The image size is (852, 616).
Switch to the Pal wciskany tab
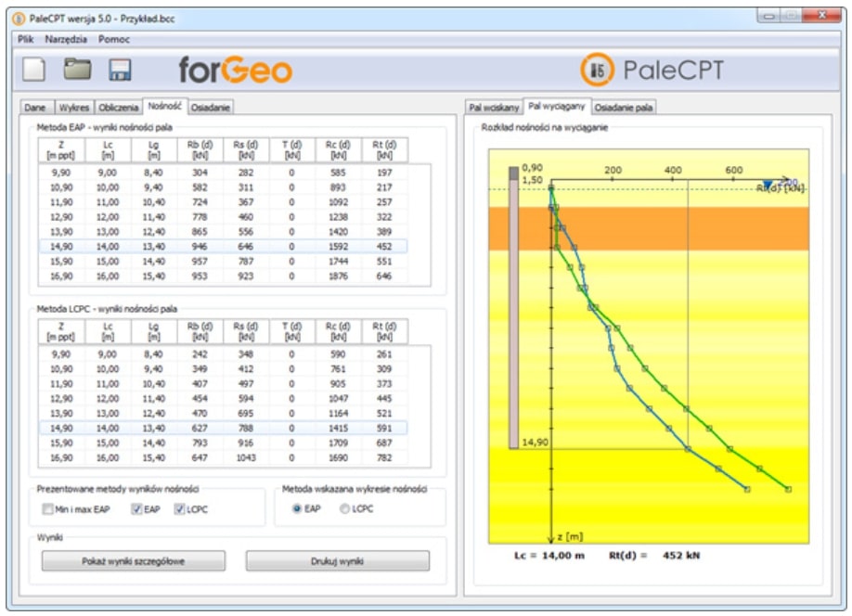pyautogui.click(x=494, y=108)
